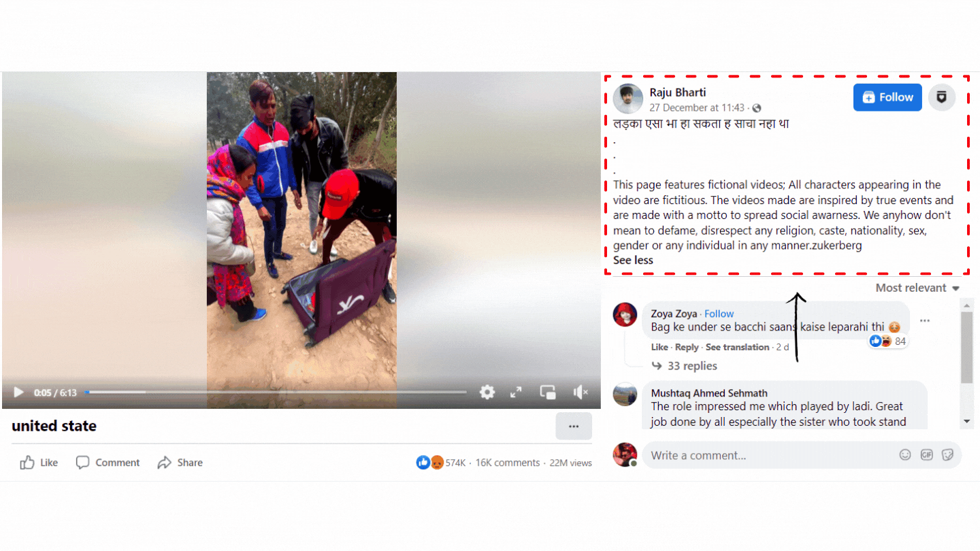Insert an emoji in the comment box
This screenshot has height=551, width=980.
[x=905, y=455]
